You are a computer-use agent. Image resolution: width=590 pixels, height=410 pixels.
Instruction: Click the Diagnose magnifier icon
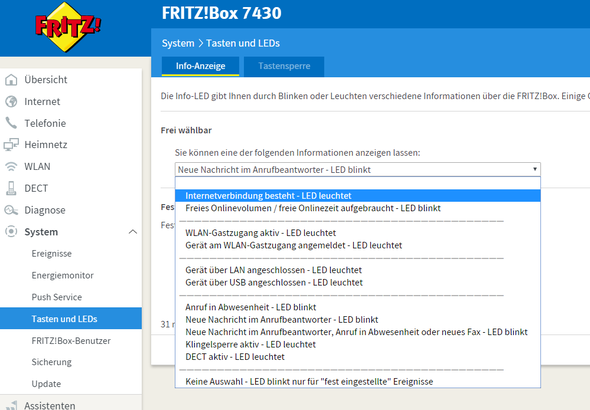point(11,210)
